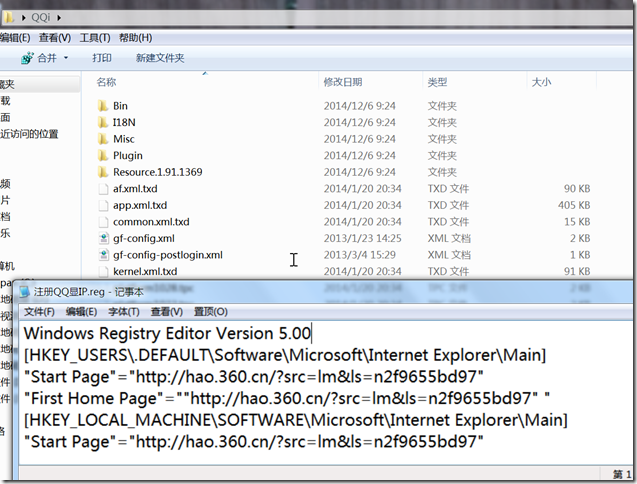Expand the breadcrumb arrow after QQi
Image resolution: width=637 pixels, height=484 pixels.
coord(59,17)
